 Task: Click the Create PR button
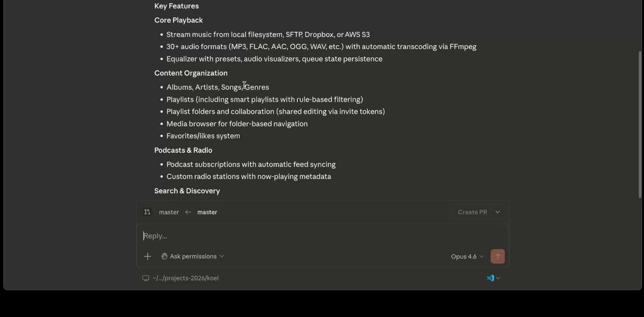[x=472, y=212]
